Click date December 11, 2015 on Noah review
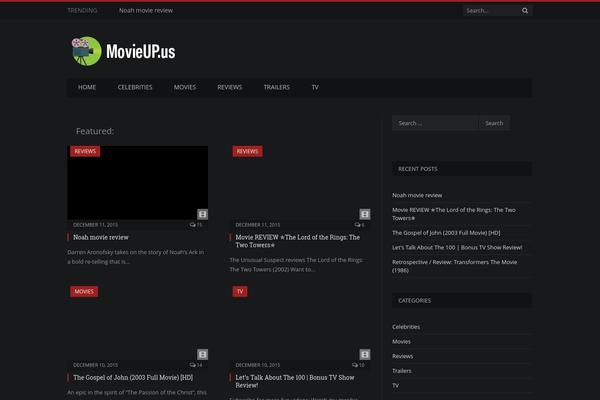The height and width of the screenshot is (400, 600). pyautogui.click(x=95, y=225)
